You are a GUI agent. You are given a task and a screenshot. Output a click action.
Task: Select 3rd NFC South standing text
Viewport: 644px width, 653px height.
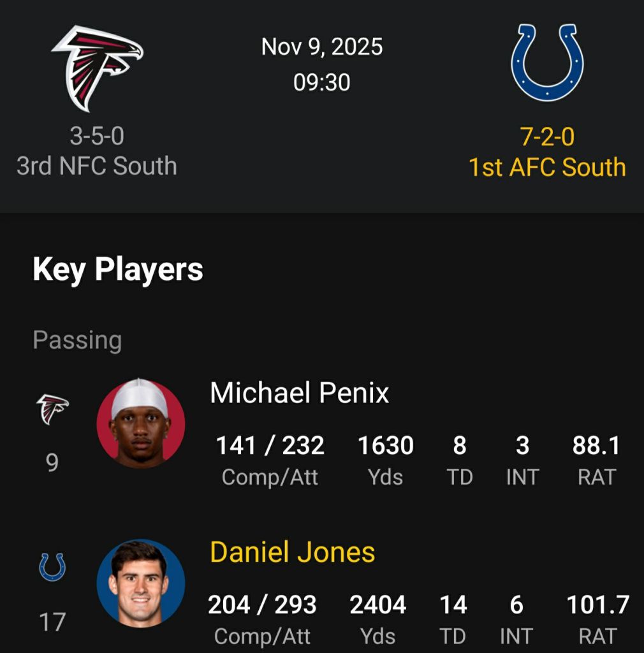coord(97,166)
